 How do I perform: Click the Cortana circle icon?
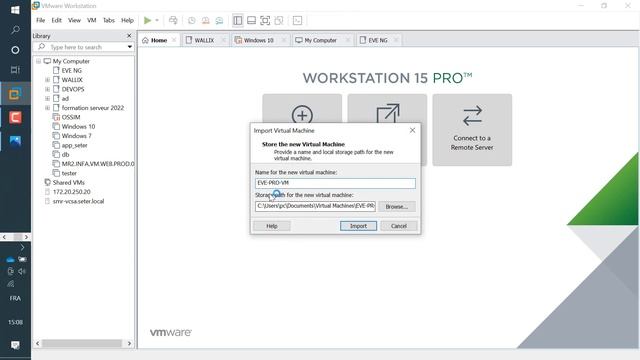(x=15, y=50)
